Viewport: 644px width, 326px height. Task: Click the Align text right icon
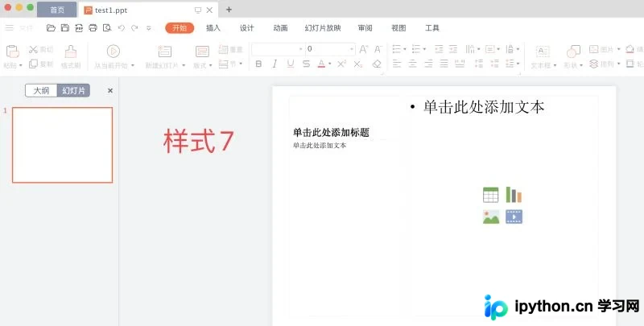click(x=428, y=64)
